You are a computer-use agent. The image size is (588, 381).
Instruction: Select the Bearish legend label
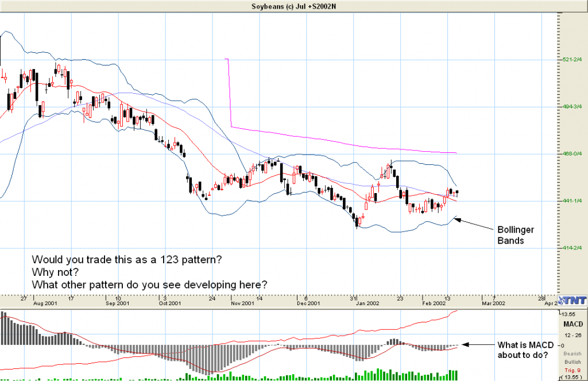click(572, 353)
